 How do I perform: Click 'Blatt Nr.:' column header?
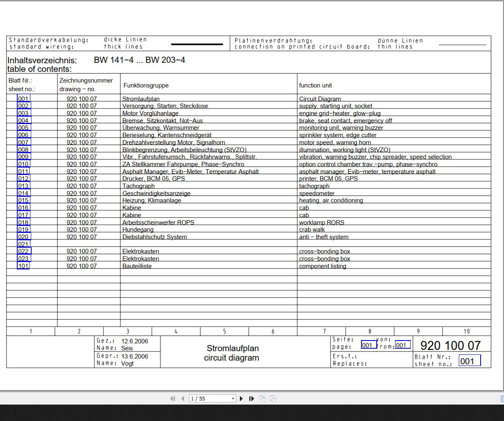tap(20, 81)
